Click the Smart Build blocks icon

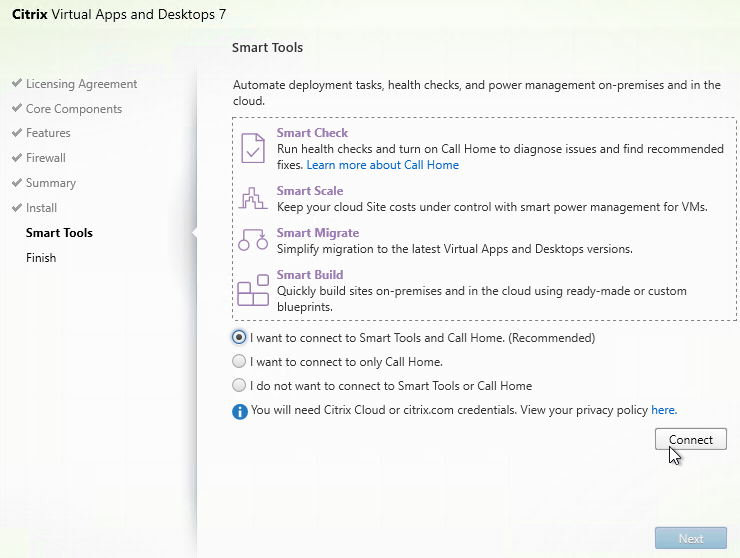252,290
